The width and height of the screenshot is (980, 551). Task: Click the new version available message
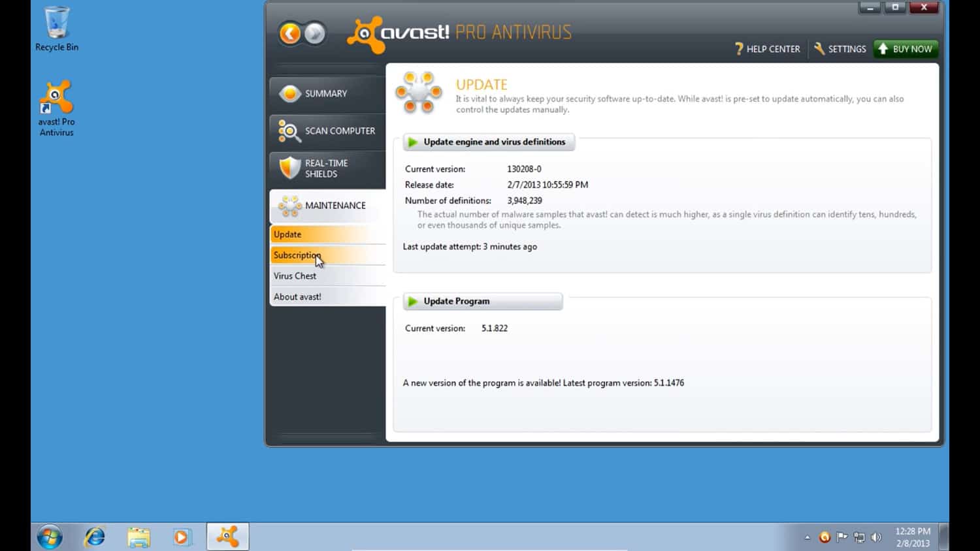(544, 383)
